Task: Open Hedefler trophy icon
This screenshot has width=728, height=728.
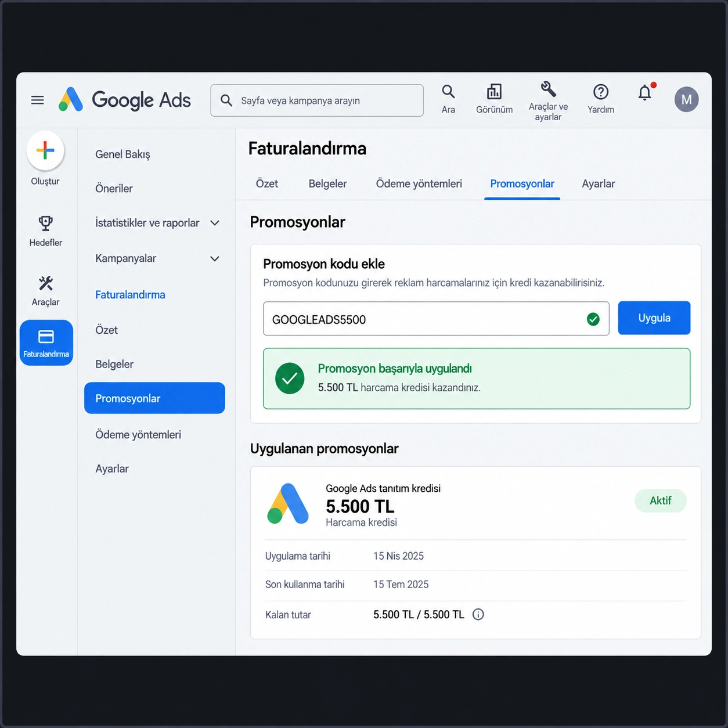Action: click(45, 223)
